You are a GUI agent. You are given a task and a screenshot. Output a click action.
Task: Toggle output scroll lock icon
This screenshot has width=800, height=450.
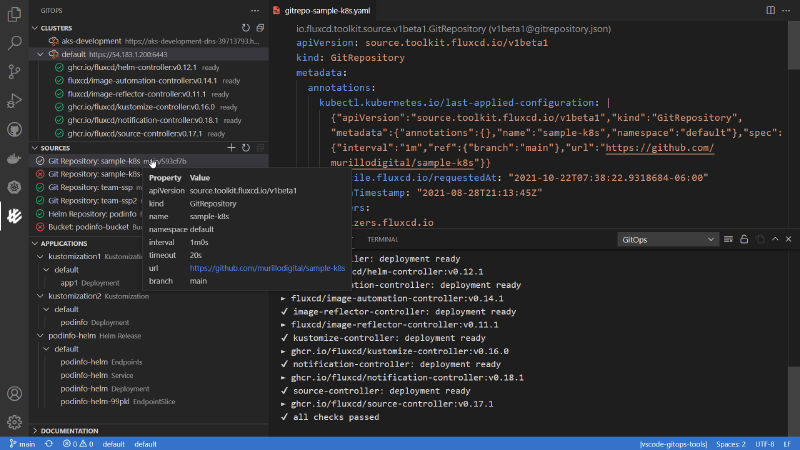tap(743, 240)
